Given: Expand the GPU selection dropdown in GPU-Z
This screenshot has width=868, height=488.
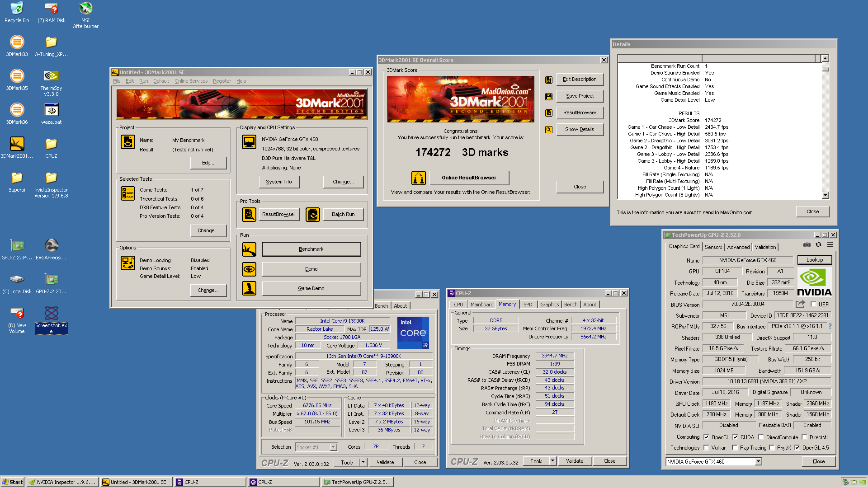Looking at the screenshot, I should pos(758,462).
